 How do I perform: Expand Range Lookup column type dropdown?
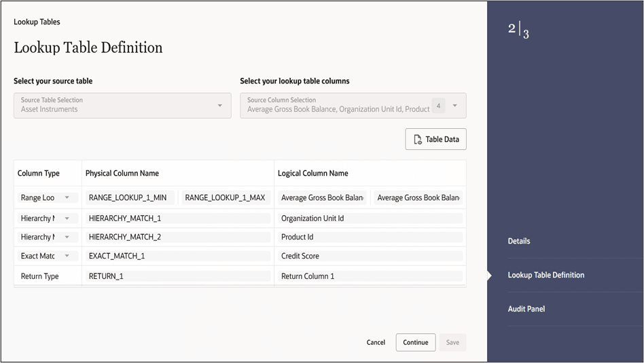click(48, 197)
